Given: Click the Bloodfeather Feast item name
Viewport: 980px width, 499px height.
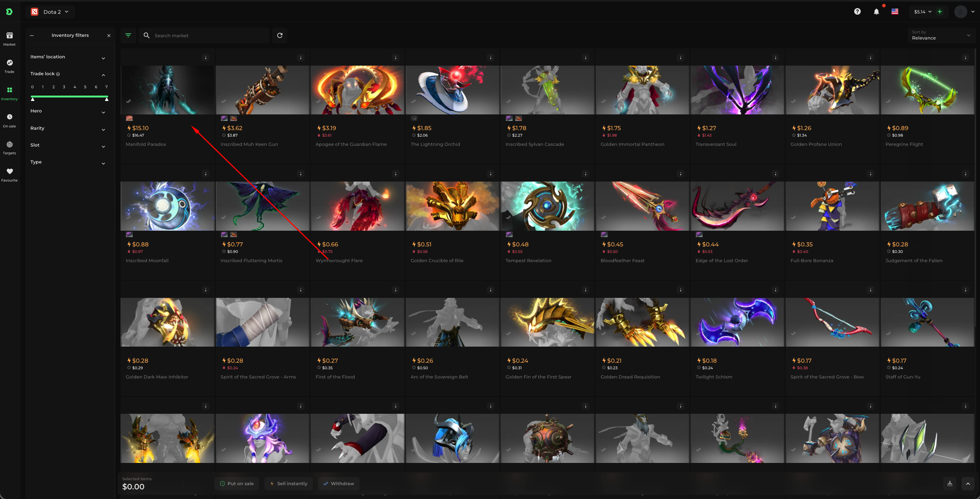Looking at the screenshot, I should 622,261.
